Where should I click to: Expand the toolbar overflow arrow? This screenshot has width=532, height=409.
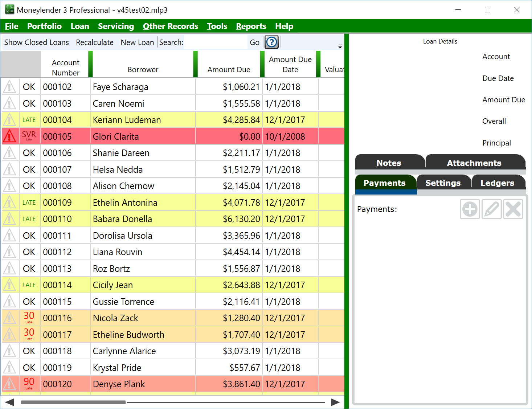(x=340, y=46)
